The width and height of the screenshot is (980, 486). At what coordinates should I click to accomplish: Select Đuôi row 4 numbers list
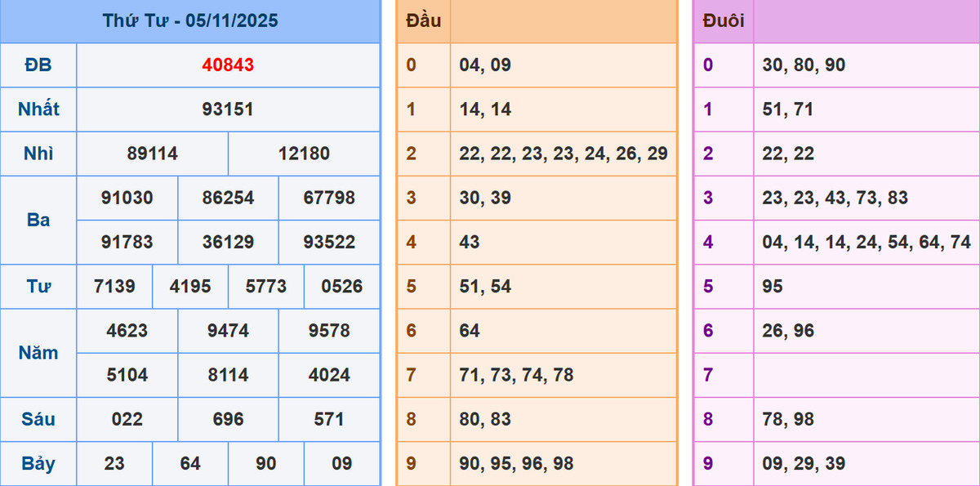(x=866, y=243)
